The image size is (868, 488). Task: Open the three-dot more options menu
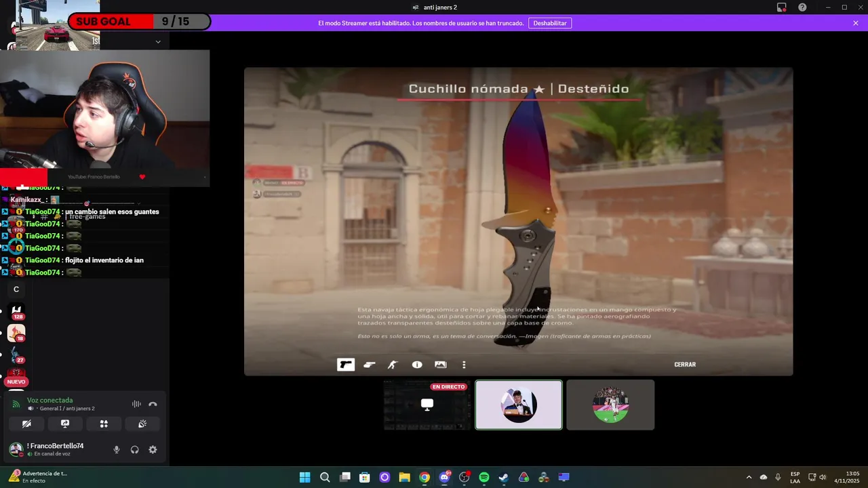click(464, 365)
